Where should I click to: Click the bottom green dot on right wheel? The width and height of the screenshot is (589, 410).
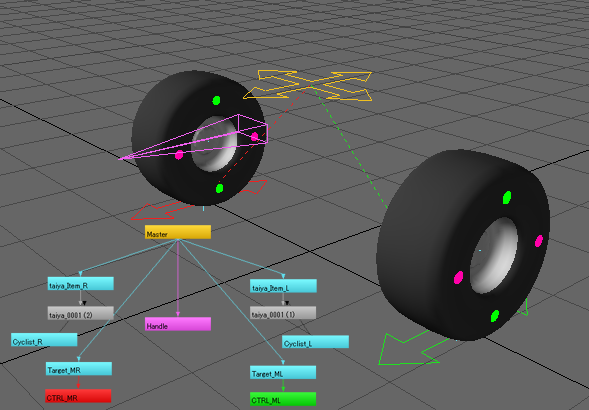(x=495, y=316)
